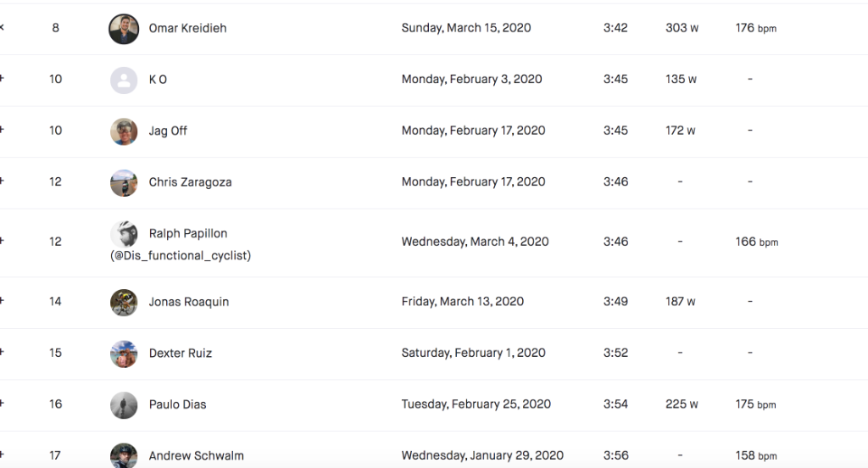Viewport: 868px width, 468px height.
Task: Click Omar Kreidieh's profile avatar
Action: (x=124, y=29)
